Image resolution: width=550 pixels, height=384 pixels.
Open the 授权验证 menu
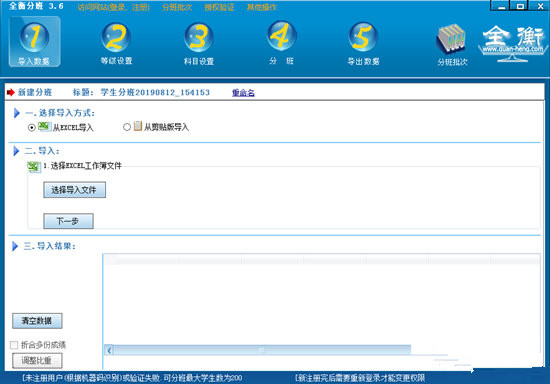point(219,7)
